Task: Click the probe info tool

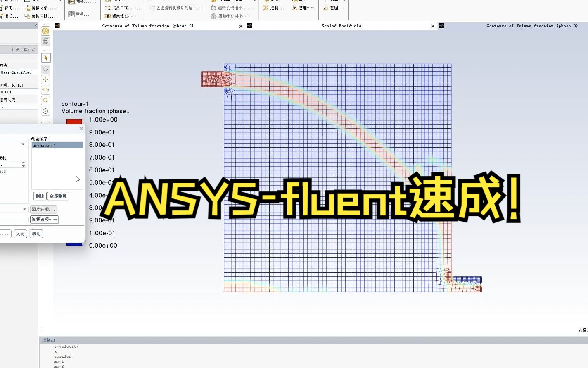Action: coord(45,111)
